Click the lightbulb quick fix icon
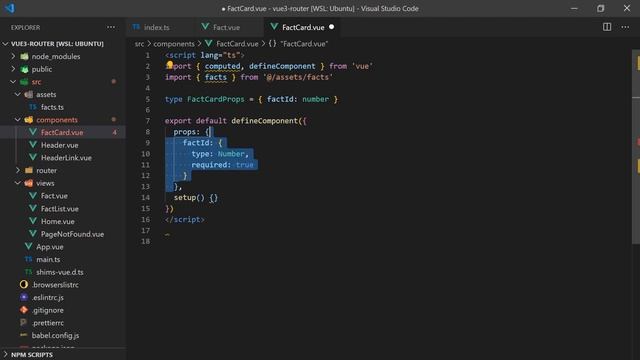This screenshot has width=640, height=360. tap(169, 64)
